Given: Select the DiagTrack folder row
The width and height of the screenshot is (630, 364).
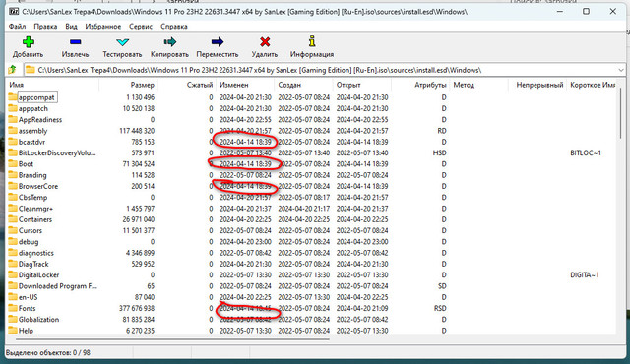Looking at the screenshot, I should (x=311, y=264).
